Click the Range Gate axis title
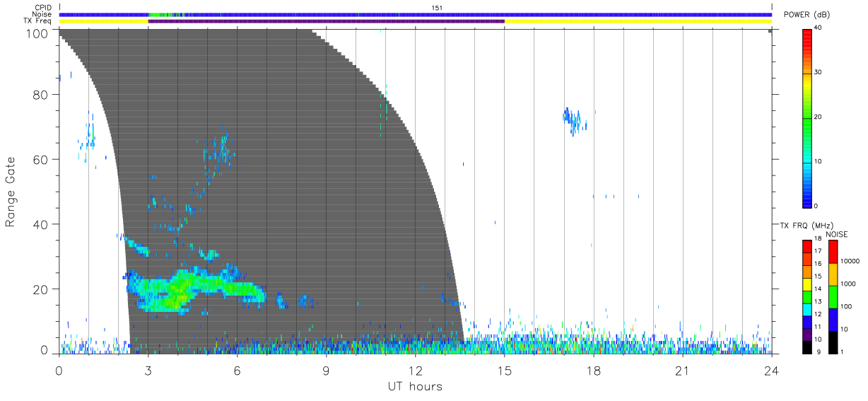Image resolution: width=868 pixels, height=401 pixels. (11, 192)
